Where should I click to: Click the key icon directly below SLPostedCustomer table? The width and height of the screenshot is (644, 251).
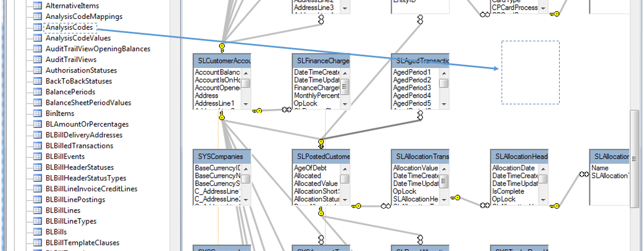(x=321, y=211)
